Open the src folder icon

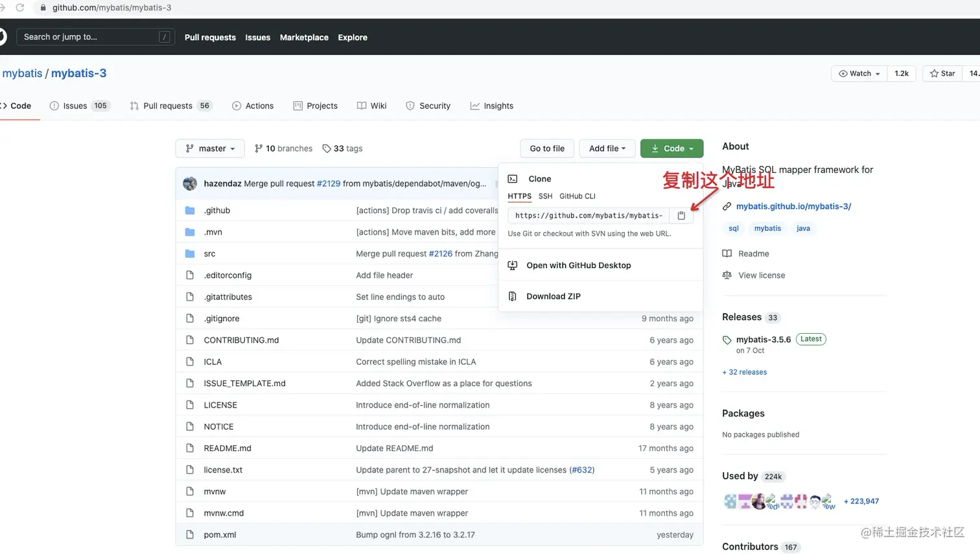pyautogui.click(x=190, y=253)
